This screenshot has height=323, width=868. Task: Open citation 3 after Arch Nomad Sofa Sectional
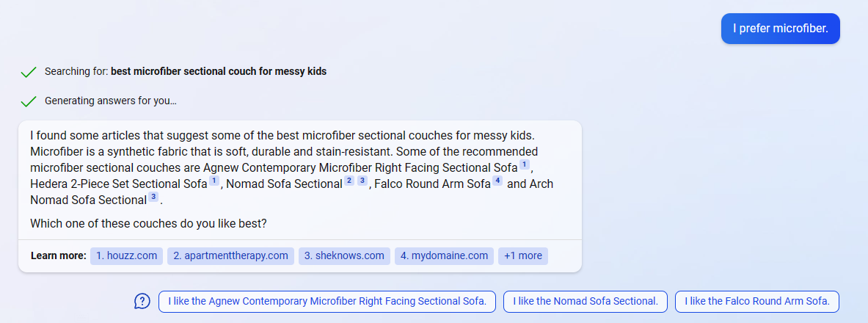[x=153, y=197]
